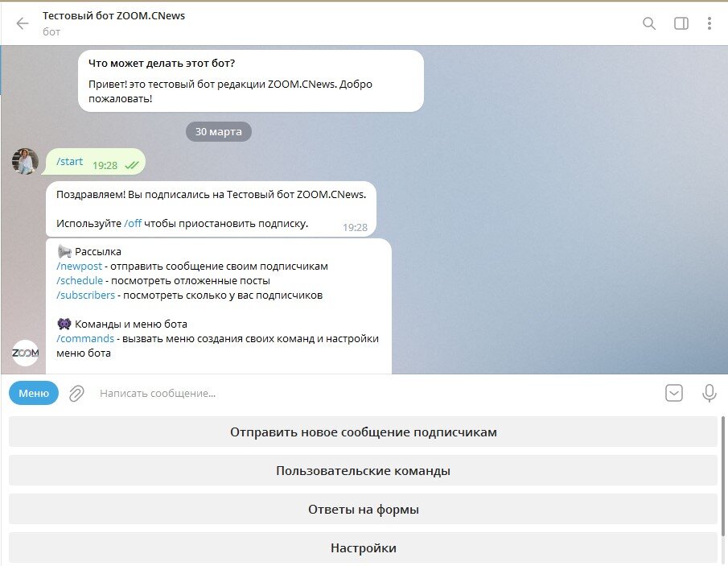This screenshot has height=566, width=728.
Task: Click Отправить новое сообщение подписчикам button
Action: tap(363, 432)
